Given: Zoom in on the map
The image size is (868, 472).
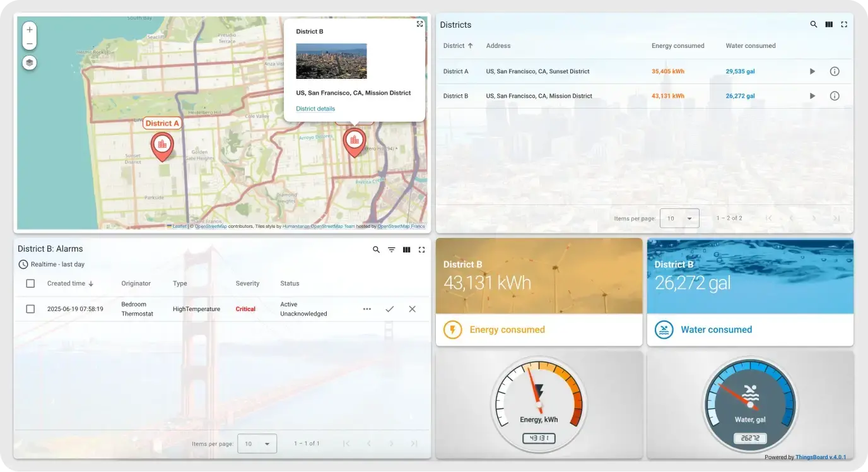Looking at the screenshot, I should tap(30, 30).
